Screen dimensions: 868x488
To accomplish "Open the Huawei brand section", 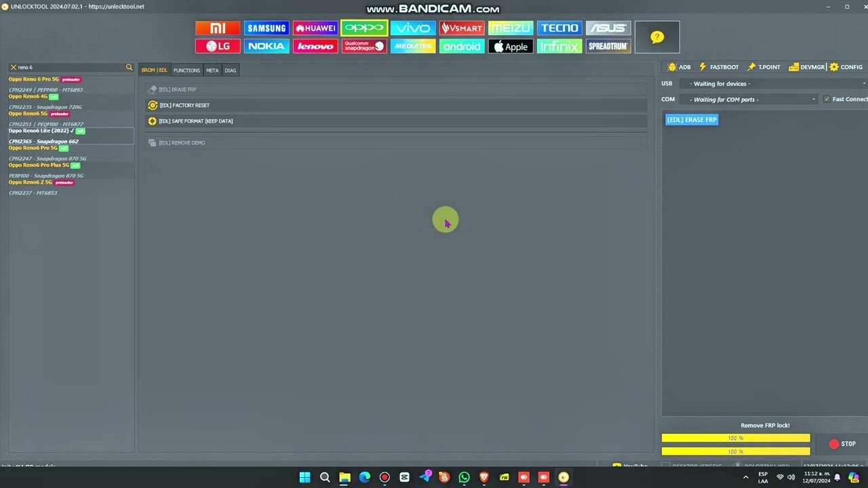I will [x=315, y=28].
